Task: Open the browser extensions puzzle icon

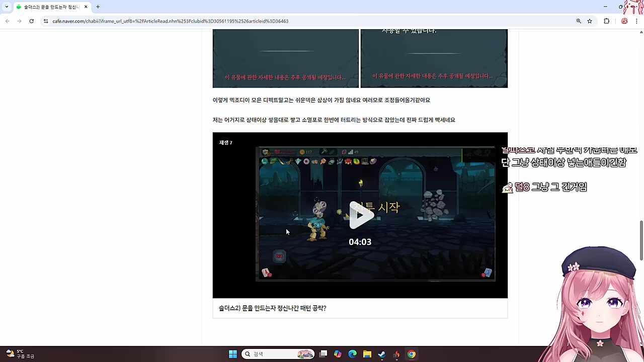Action: pos(606,21)
